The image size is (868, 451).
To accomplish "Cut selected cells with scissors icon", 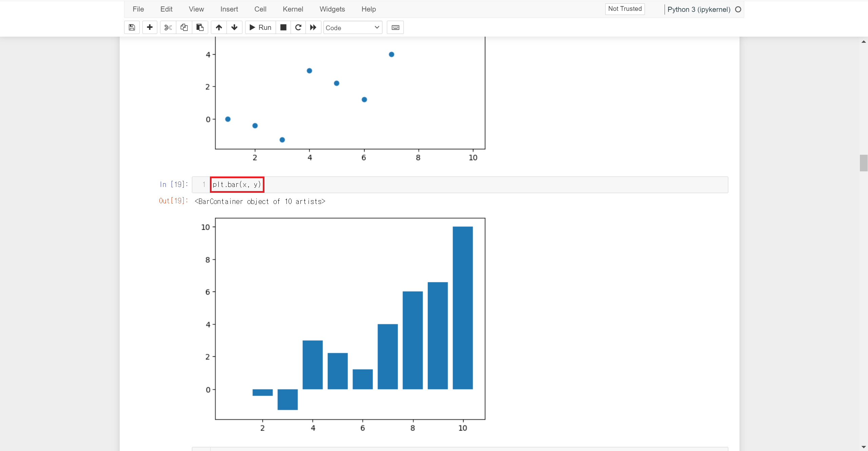I will pos(168,27).
